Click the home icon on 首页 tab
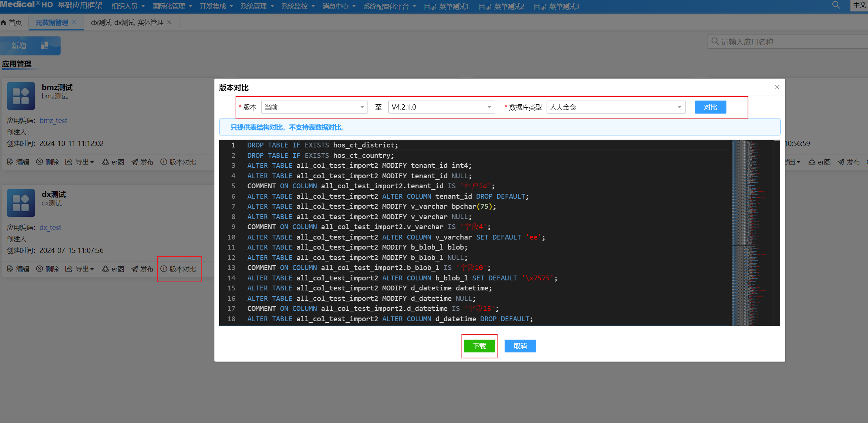Screen dimensions: 868x423 click(3, 23)
